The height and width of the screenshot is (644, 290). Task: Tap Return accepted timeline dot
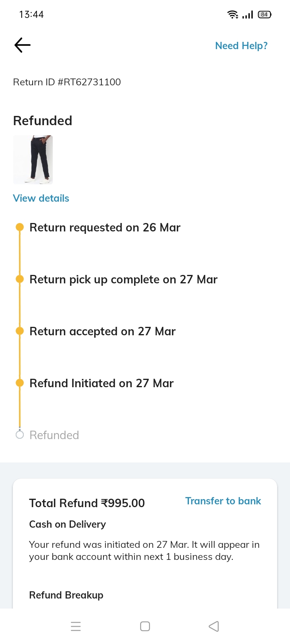coord(20,331)
